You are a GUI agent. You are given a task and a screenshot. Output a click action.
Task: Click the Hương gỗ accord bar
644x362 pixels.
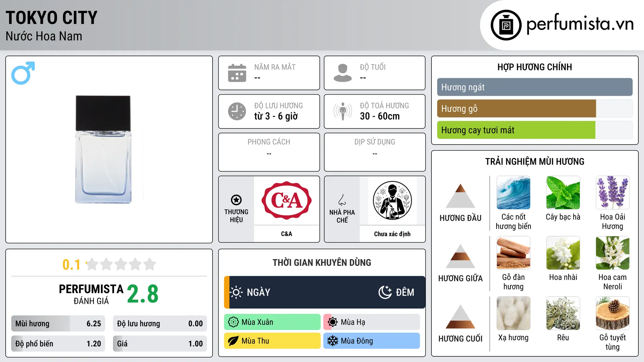[535, 109]
